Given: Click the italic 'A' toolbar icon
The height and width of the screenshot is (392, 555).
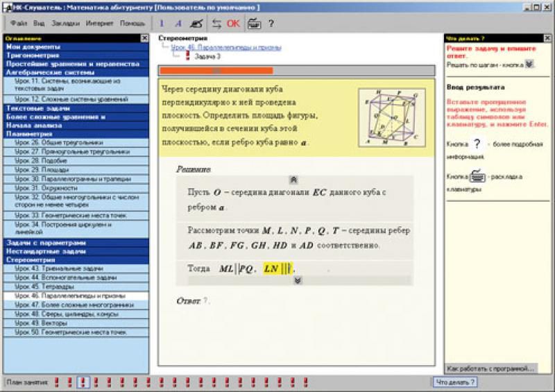Looking at the screenshot, I should 178,23.
